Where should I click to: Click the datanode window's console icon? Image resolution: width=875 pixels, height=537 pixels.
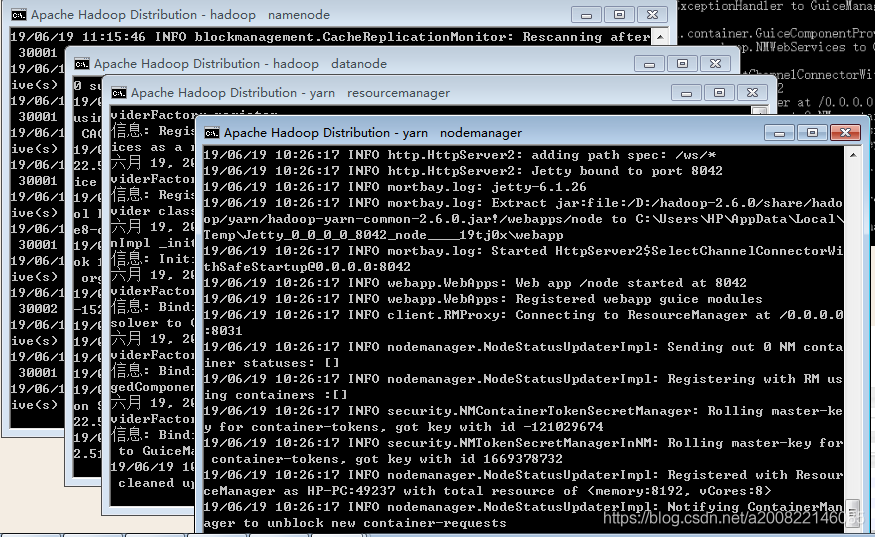pyautogui.click(x=82, y=64)
